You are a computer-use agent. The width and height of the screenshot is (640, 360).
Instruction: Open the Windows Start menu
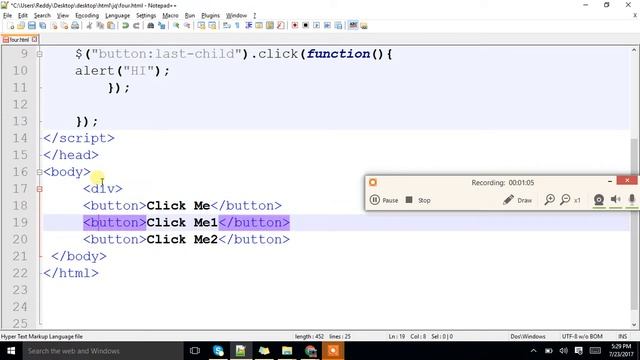click(x=11, y=351)
